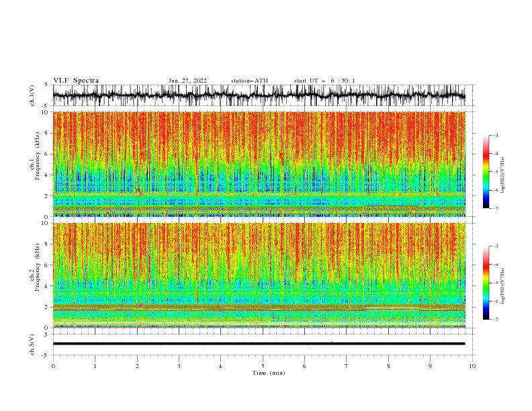This screenshot has height=411, width=532.
Task: Click time axis tick label "9"
Action: 430,366
